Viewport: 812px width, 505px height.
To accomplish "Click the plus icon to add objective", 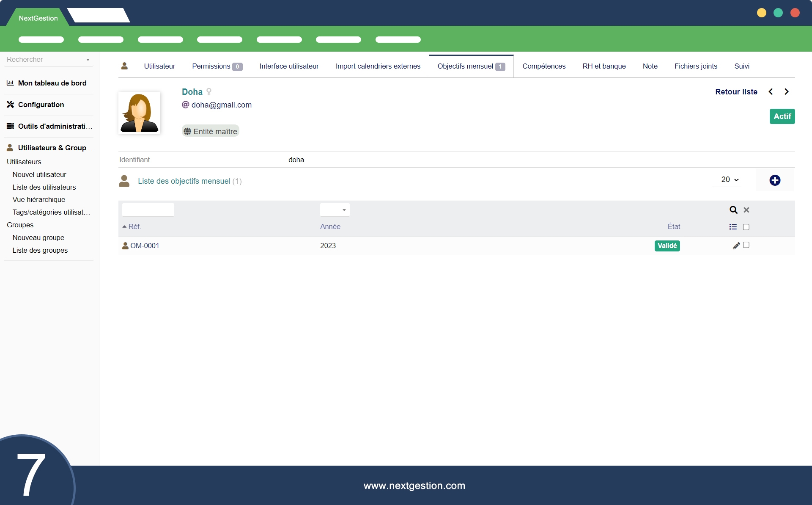I will pyautogui.click(x=775, y=180).
